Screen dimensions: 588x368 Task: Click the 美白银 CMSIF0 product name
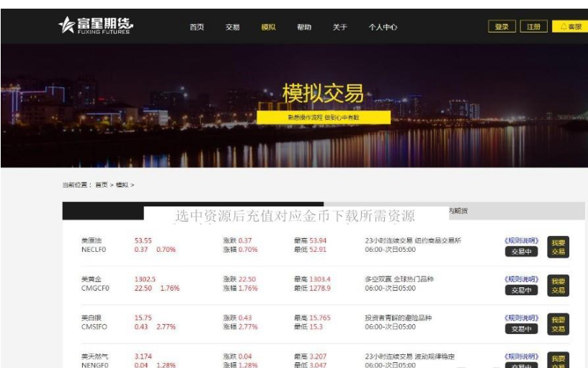point(94,323)
